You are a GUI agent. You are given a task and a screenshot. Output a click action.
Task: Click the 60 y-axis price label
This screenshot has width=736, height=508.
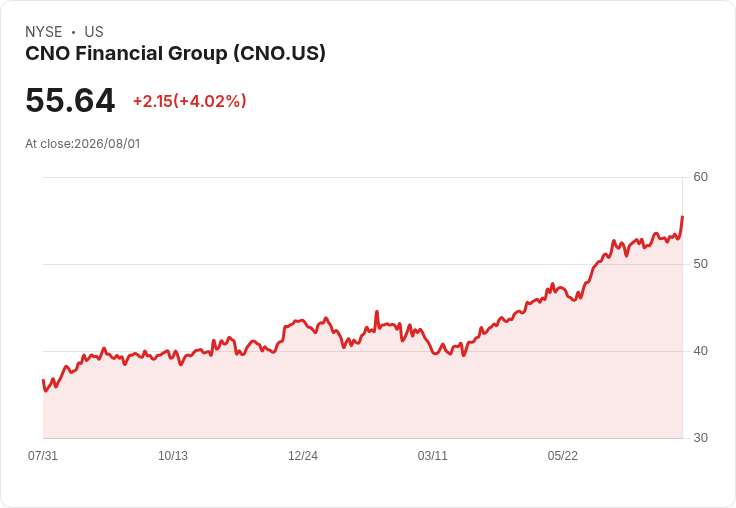(x=700, y=177)
